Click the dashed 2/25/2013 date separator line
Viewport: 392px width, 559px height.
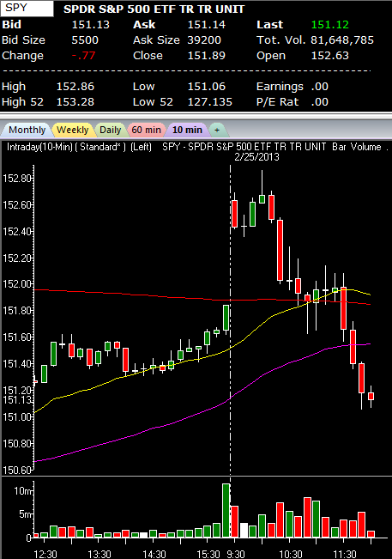point(231,321)
